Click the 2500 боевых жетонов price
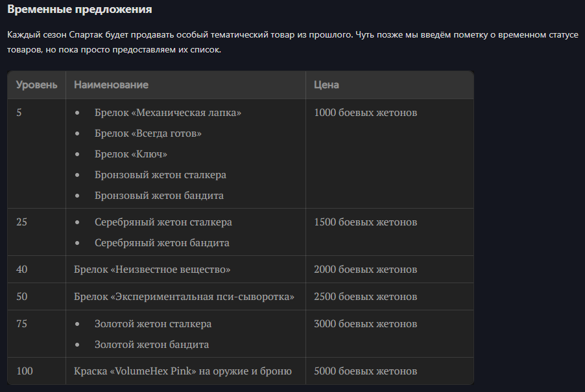 tap(366, 297)
